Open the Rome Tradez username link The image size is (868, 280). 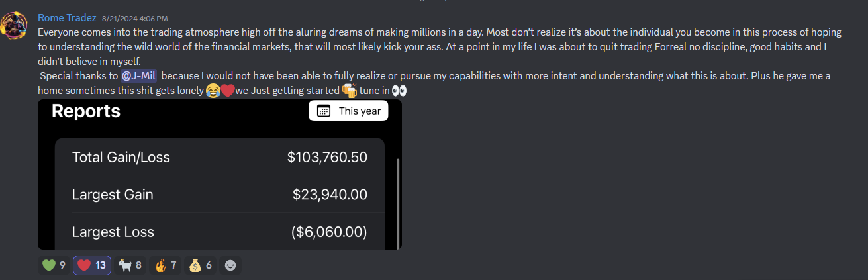click(x=67, y=18)
